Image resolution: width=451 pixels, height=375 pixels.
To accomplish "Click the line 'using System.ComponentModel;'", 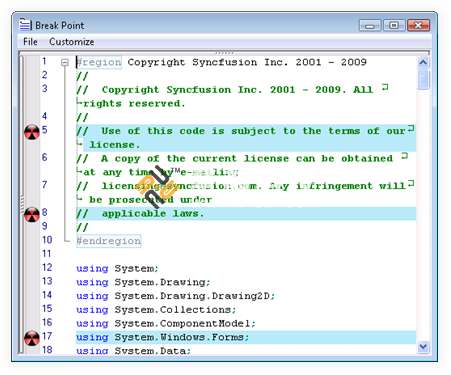I will coord(166,323).
